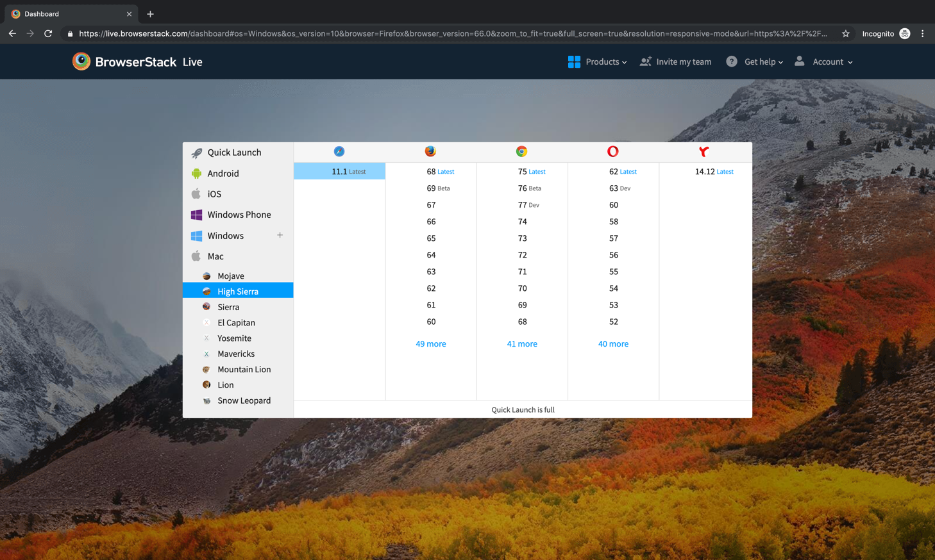Click the Snow Leopard OS icon
The width and height of the screenshot is (935, 560).
[206, 400]
